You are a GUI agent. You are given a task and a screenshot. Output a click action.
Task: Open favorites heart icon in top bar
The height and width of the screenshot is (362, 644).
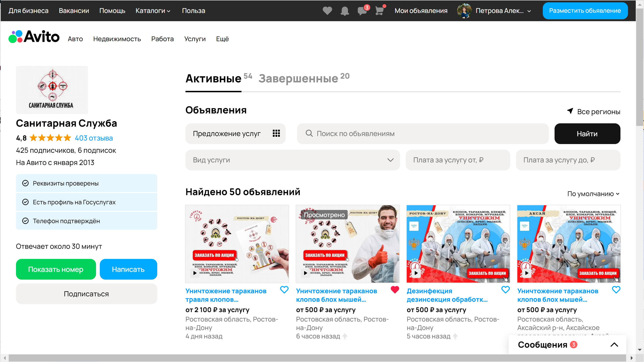327,11
